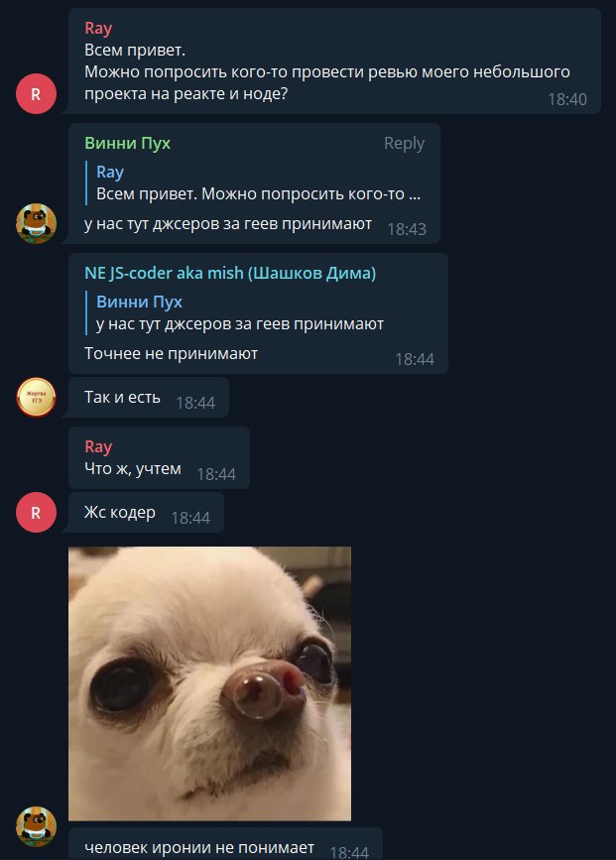This screenshot has height=860, width=616.
Task: Open sender name Ray in first message
Action: [98, 29]
